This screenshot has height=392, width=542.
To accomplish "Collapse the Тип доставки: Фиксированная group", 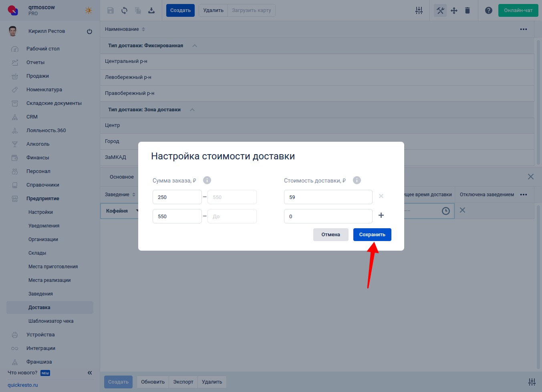I will [195, 46].
